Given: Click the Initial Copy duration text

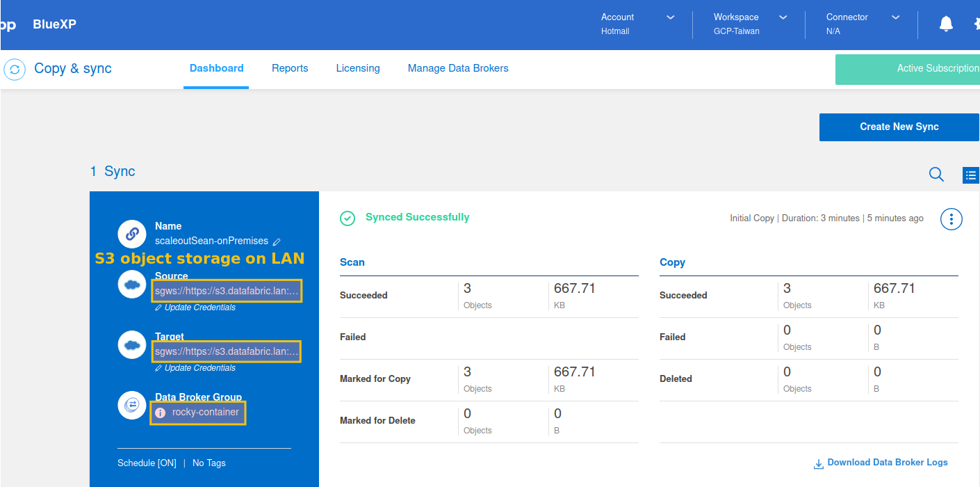Looking at the screenshot, I should pyautogui.click(x=826, y=218).
